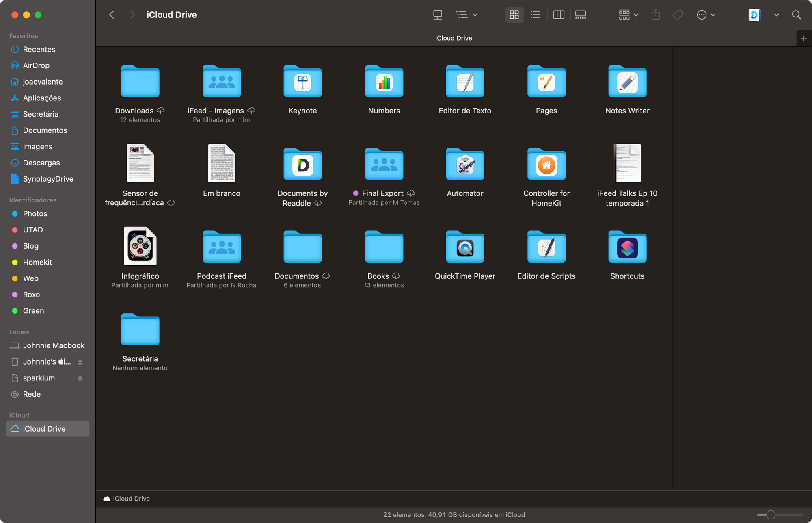Select the Green tag
This screenshot has height=523, width=812.
[48, 311]
